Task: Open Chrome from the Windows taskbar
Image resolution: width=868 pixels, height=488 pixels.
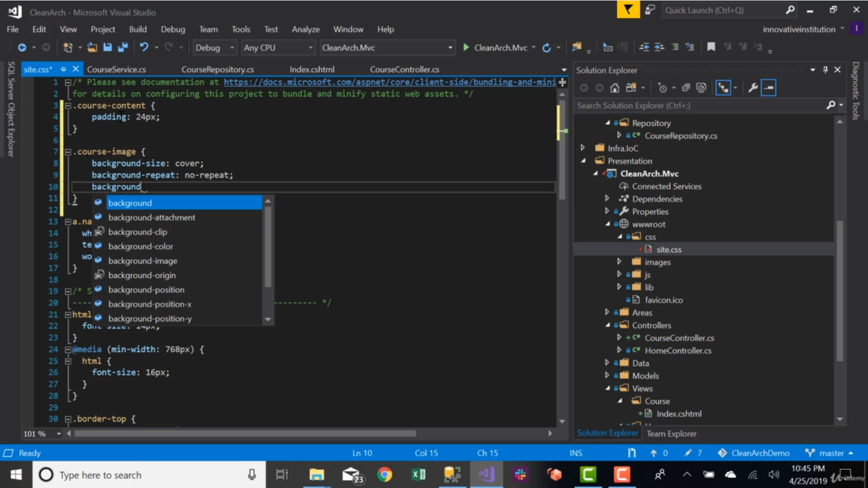Action: (x=385, y=474)
